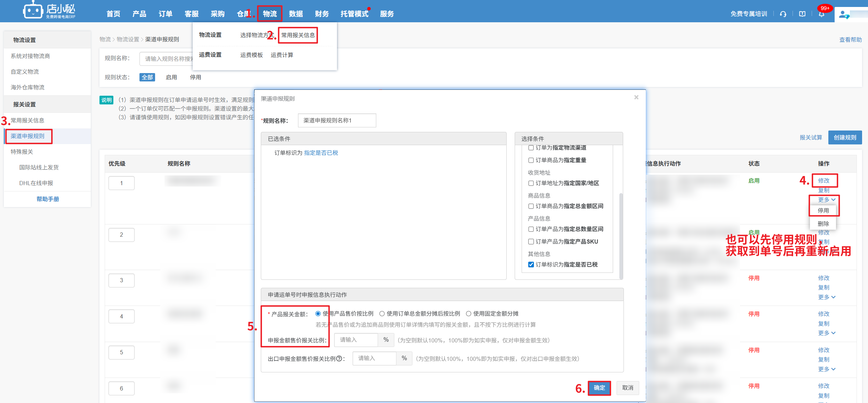
Task: Expand 更多 dropdown for priority 3 rule
Action: pyautogui.click(x=826, y=297)
